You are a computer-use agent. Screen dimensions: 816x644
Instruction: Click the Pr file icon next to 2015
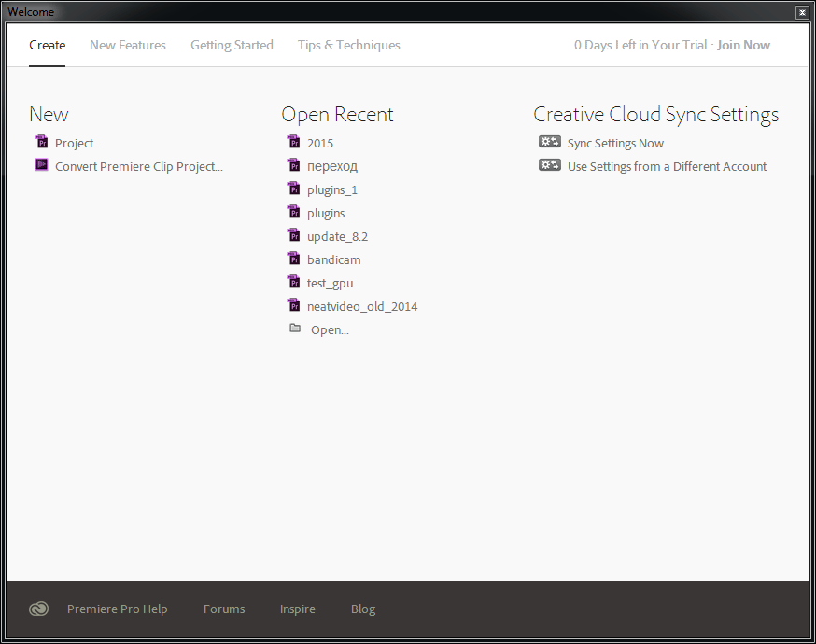coord(294,142)
